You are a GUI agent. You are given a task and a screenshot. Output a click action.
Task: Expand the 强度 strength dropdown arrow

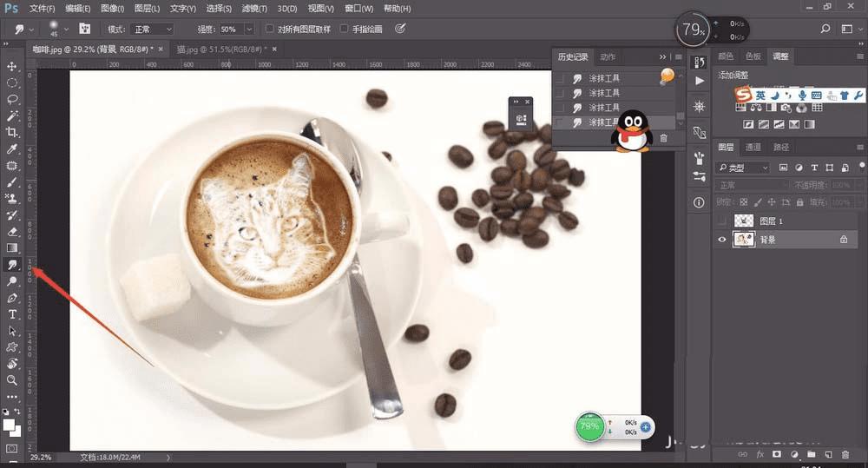249,29
